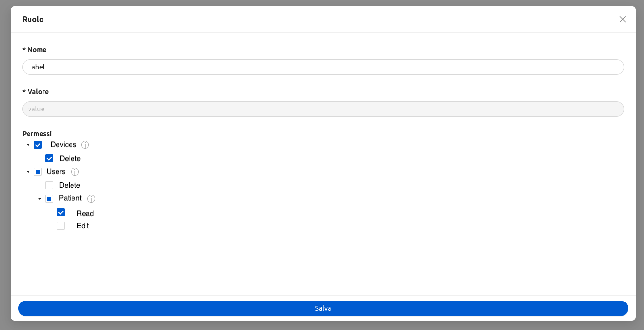Uncheck Delete under Devices

(49, 158)
